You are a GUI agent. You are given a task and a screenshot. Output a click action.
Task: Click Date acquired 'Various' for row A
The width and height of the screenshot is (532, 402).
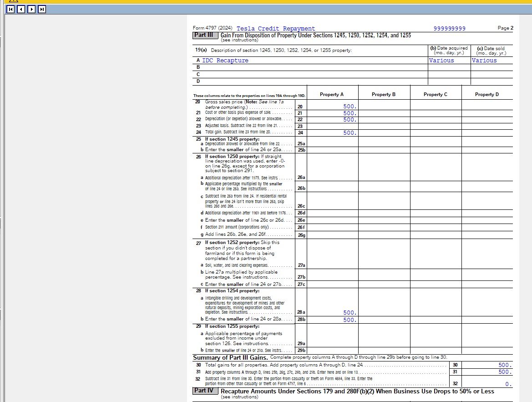click(x=441, y=61)
